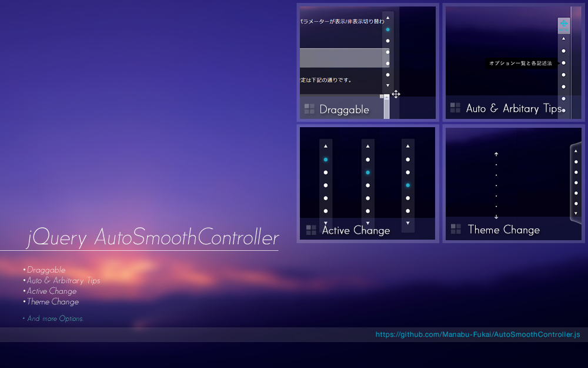The width and height of the screenshot is (588, 368).
Task: Click the gray highlighted bar in Draggable panel
Action: tap(344, 58)
